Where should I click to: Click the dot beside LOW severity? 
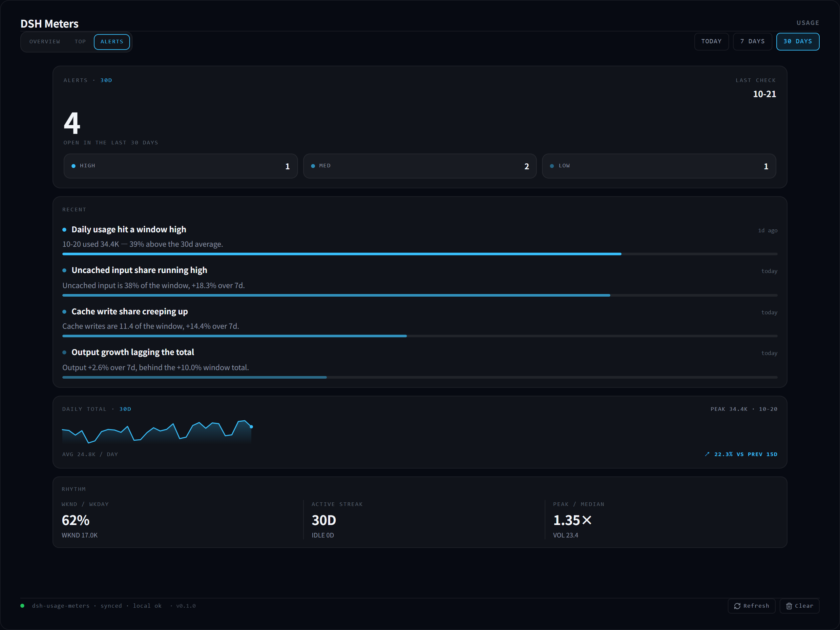(x=552, y=166)
